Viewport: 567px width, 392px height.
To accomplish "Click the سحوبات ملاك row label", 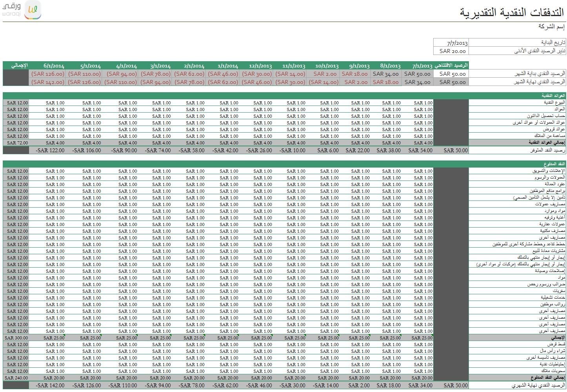I will (x=553, y=371).
